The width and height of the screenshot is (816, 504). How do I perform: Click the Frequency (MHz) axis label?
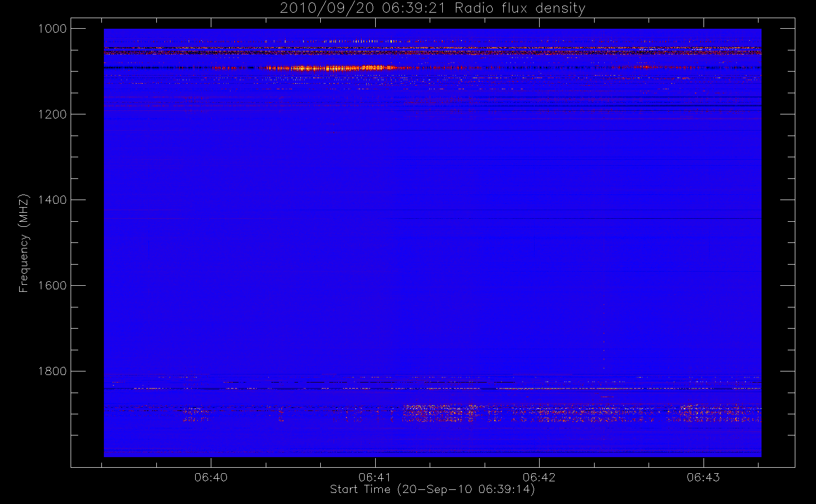click(x=24, y=243)
